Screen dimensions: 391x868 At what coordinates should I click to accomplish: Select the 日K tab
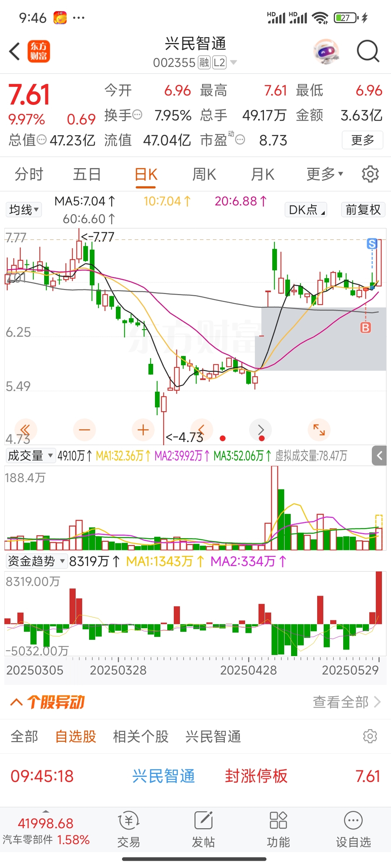[146, 174]
